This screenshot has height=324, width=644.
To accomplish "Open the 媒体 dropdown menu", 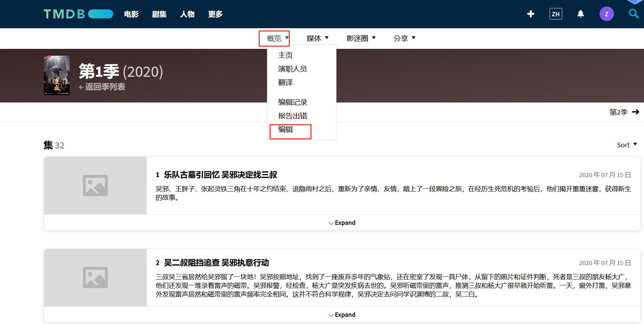I will tap(317, 38).
